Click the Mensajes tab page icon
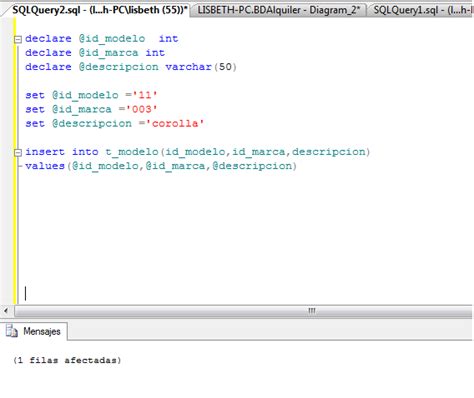This screenshot has width=474, height=398. (12, 331)
